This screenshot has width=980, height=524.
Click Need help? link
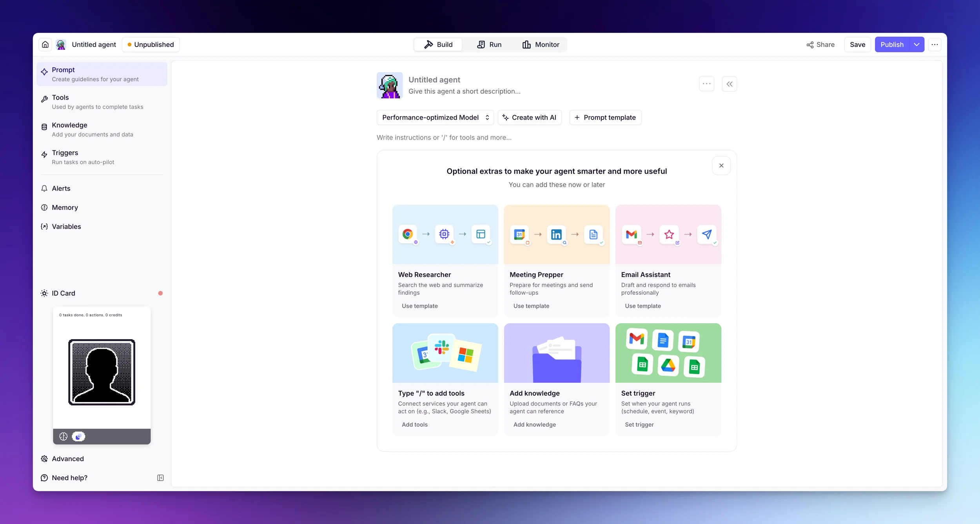tap(69, 478)
